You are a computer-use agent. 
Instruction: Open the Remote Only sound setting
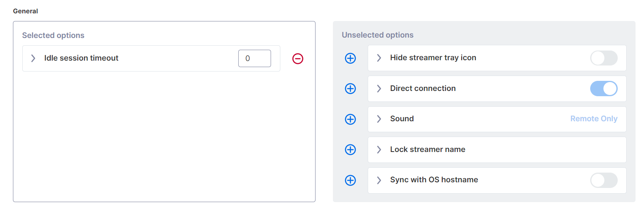tap(593, 119)
